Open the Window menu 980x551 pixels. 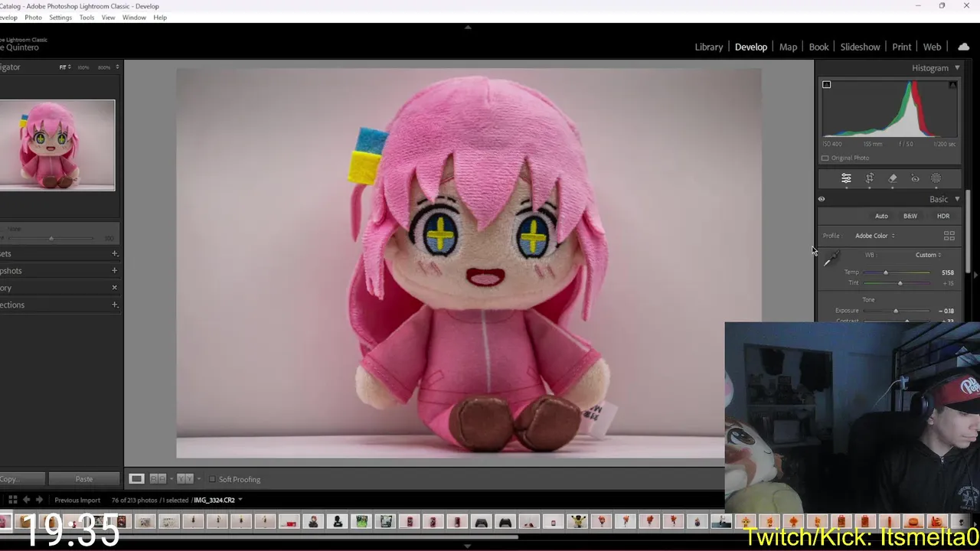pos(134,17)
